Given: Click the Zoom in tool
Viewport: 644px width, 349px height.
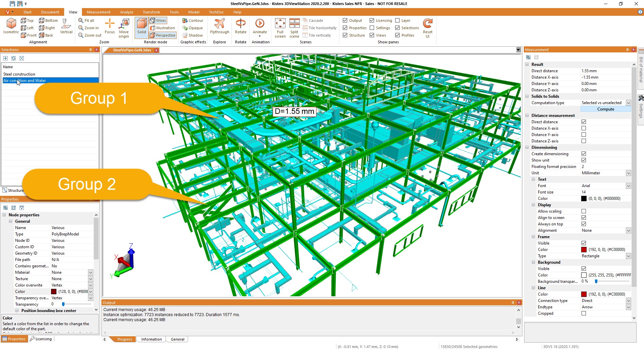Looking at the screenshot, I should (x=89, y=28).
